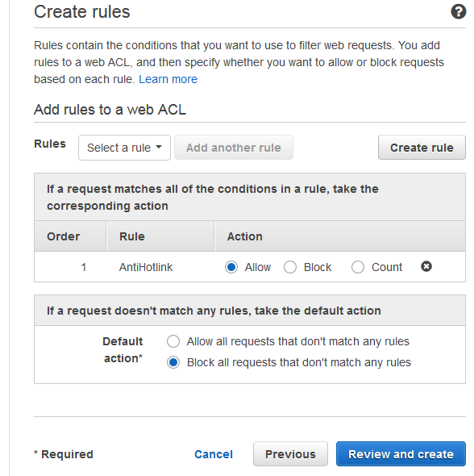Go back with the Previous button

click(290, 454)
